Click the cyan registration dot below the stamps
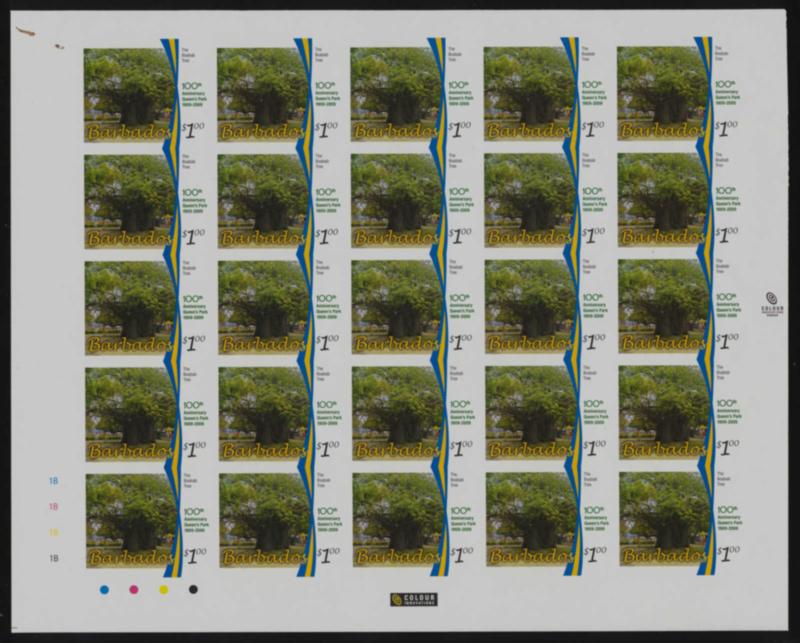 click(104, 590)
